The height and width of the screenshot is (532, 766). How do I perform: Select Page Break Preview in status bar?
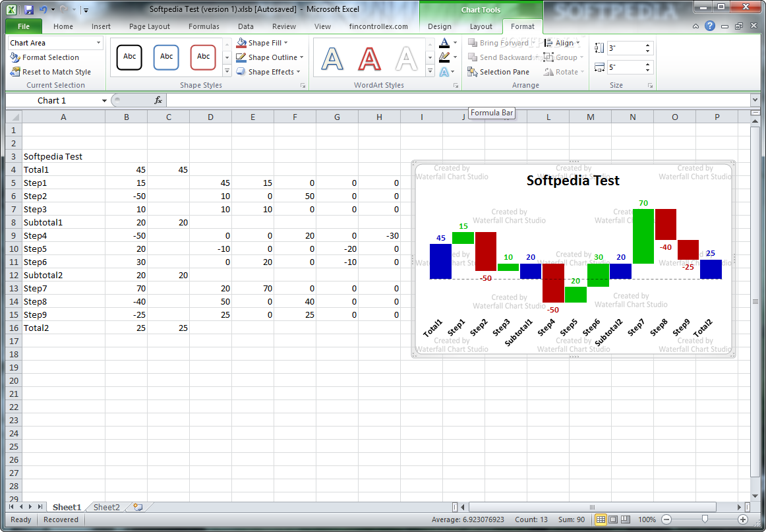[x=625, y=519]
